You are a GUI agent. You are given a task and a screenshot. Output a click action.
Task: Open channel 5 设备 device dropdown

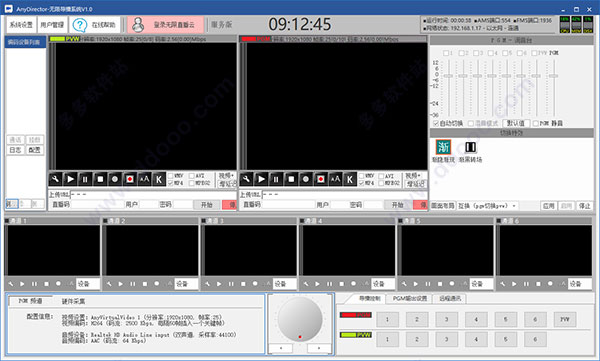481,284
